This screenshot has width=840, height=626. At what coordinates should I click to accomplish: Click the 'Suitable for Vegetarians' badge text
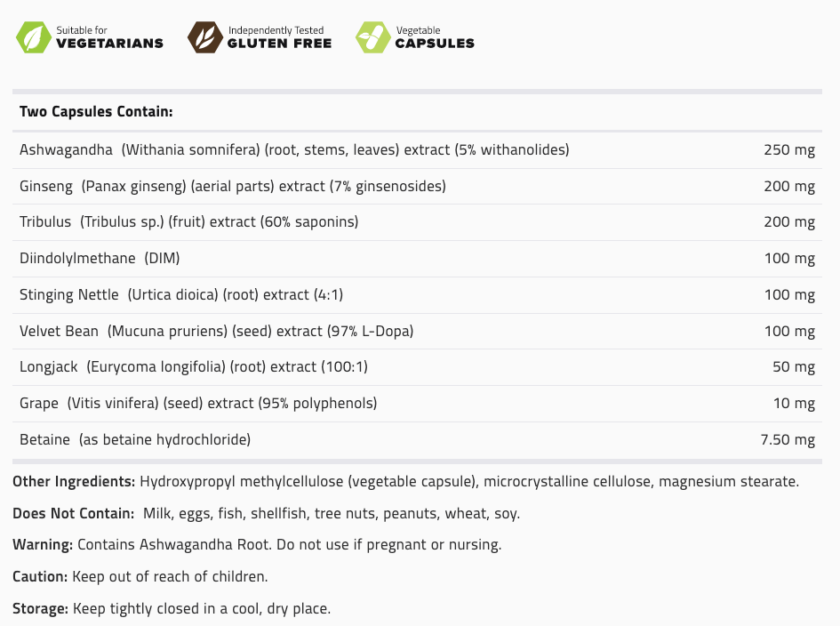click(x=109, y=37)
